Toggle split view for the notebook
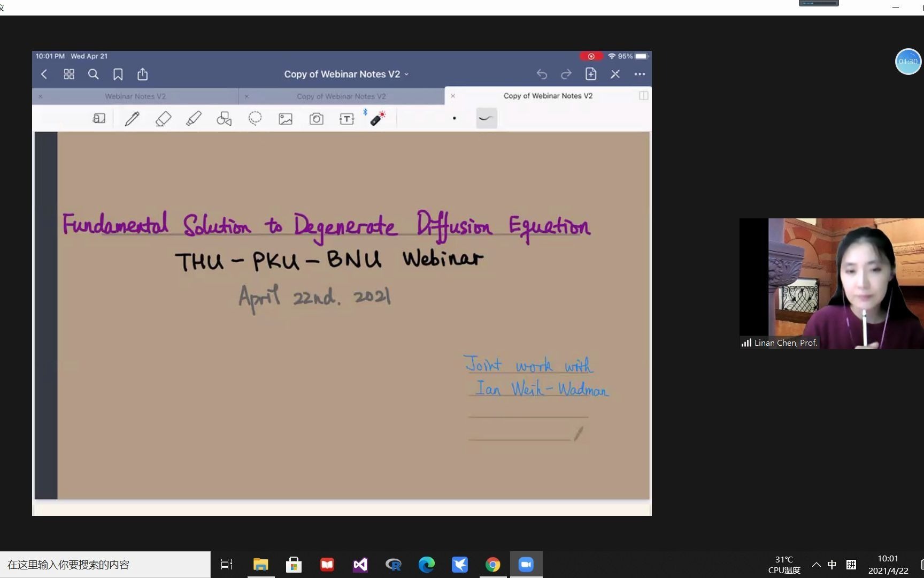 [x=643, y=95]
